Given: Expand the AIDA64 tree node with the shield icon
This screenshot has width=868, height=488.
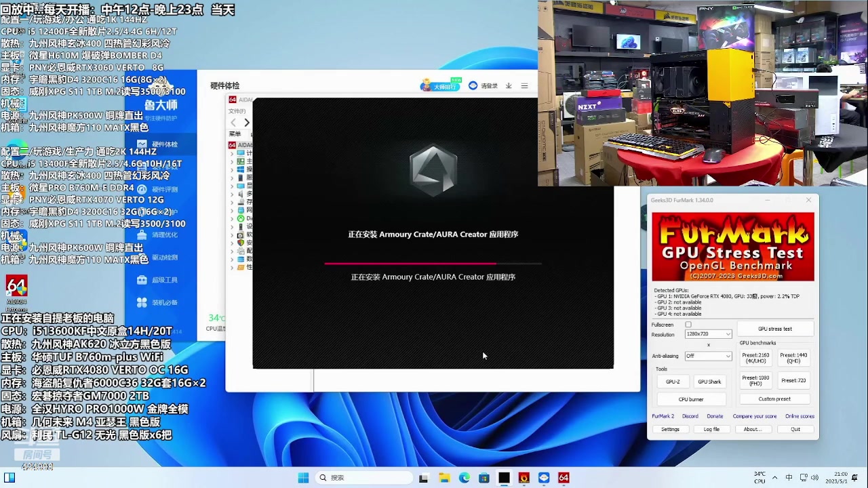Looking at the screenshot, I should coord(232,243).
